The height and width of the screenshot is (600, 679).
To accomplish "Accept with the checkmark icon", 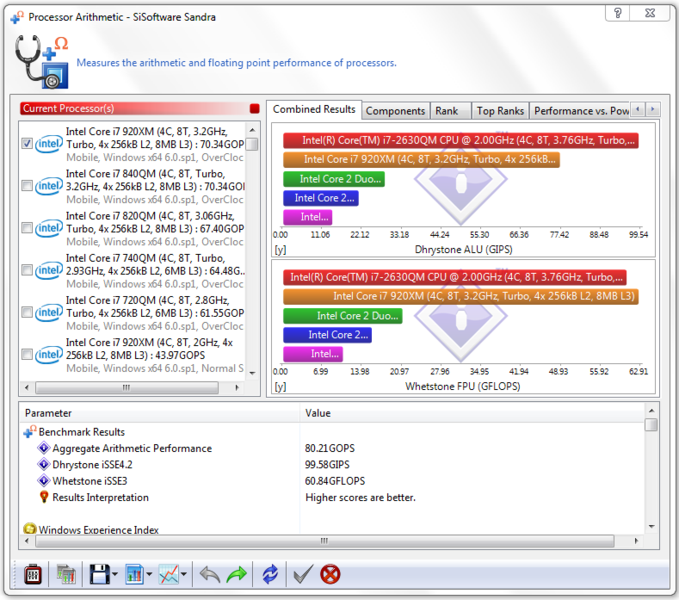I will [x=303, y=575].
